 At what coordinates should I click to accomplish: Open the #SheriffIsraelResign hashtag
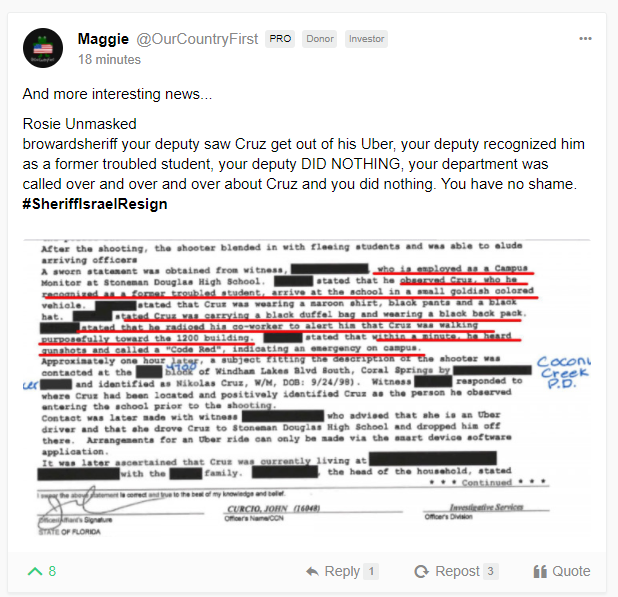point(95,204)
